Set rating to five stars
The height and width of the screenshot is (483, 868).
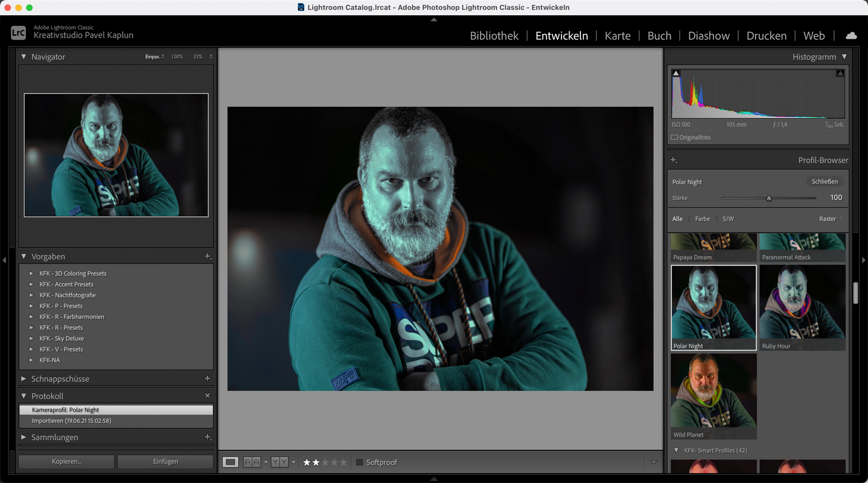coord(343,462)
